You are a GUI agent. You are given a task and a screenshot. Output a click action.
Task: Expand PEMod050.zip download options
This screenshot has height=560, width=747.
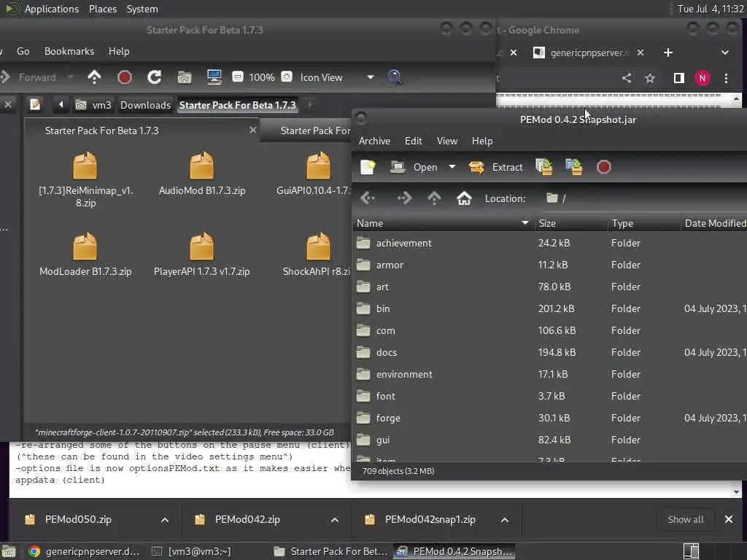click(165, 520)
